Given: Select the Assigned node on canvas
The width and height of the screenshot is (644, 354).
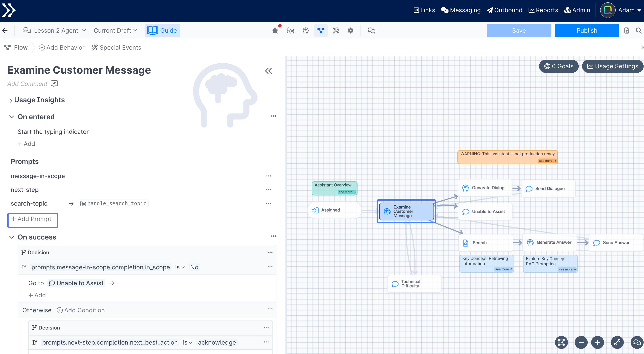Looking at the screenshot, I should [334, 210].
